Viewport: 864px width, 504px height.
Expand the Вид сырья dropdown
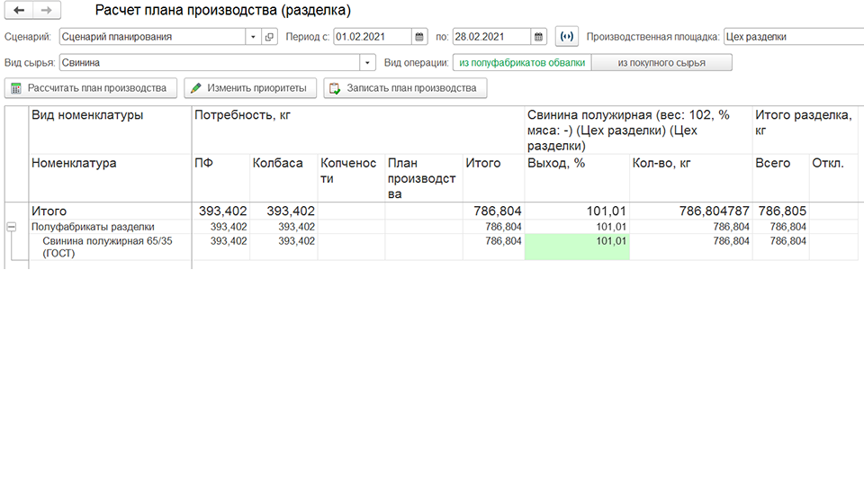point(367,63)
